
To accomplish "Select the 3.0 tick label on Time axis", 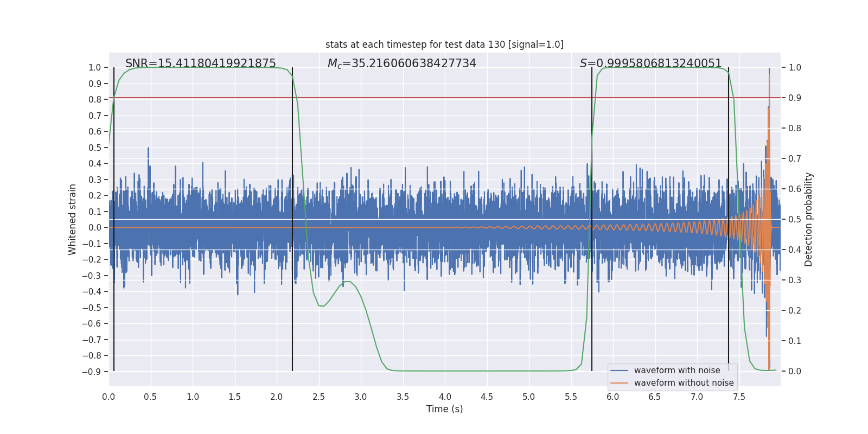I will [x=361, y=397].
